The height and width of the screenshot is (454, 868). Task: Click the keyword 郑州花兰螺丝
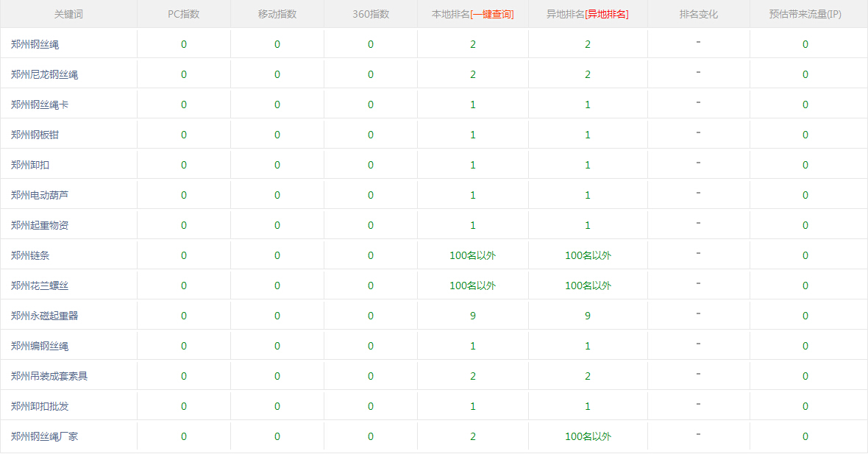pos(40,285)
